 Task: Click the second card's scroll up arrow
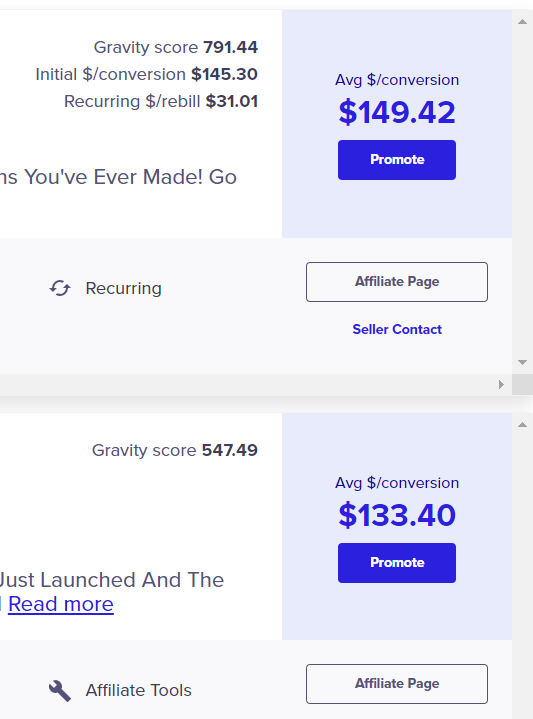click(522, 425)
